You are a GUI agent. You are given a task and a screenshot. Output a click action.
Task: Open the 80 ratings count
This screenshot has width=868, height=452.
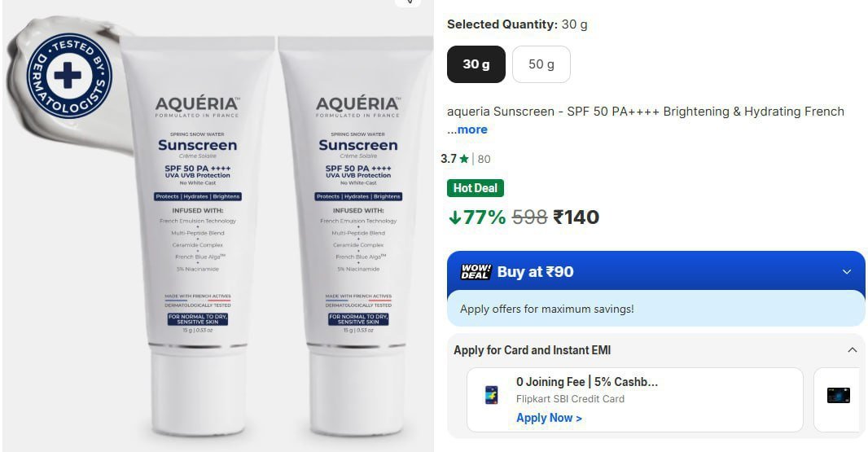484,159
